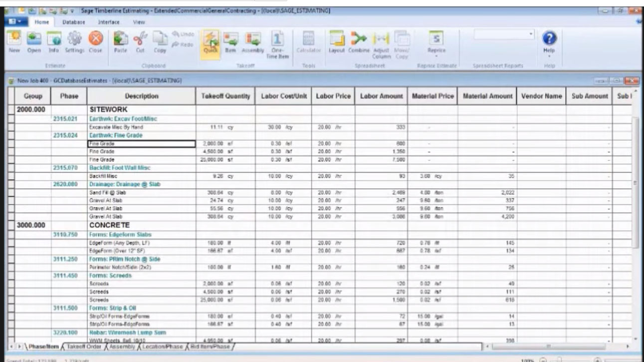
Task: Switch to the Home ribbon tab
Action: coord(41,22)
